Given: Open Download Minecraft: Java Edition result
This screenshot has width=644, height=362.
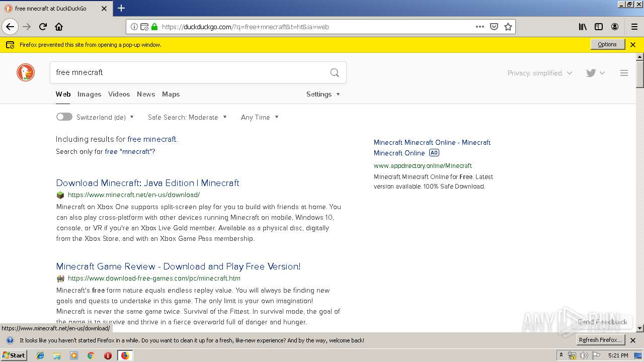Looking at the screenshot, I should 147,183.
